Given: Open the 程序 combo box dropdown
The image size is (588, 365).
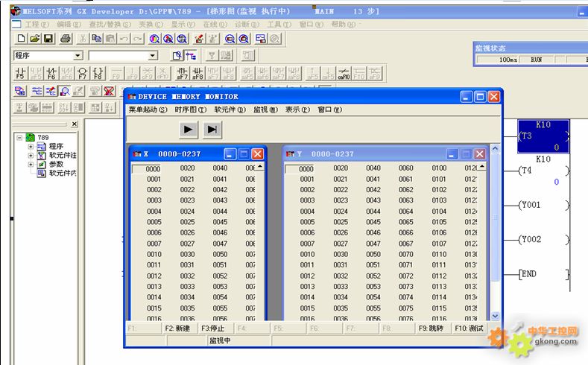Looking at the screenshot, I should 78,56.
